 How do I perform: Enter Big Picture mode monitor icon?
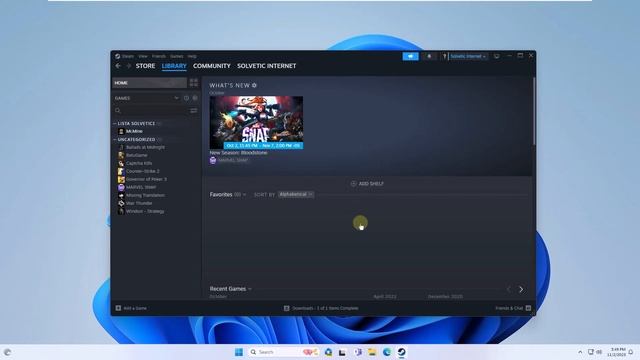tap(497, 56)
